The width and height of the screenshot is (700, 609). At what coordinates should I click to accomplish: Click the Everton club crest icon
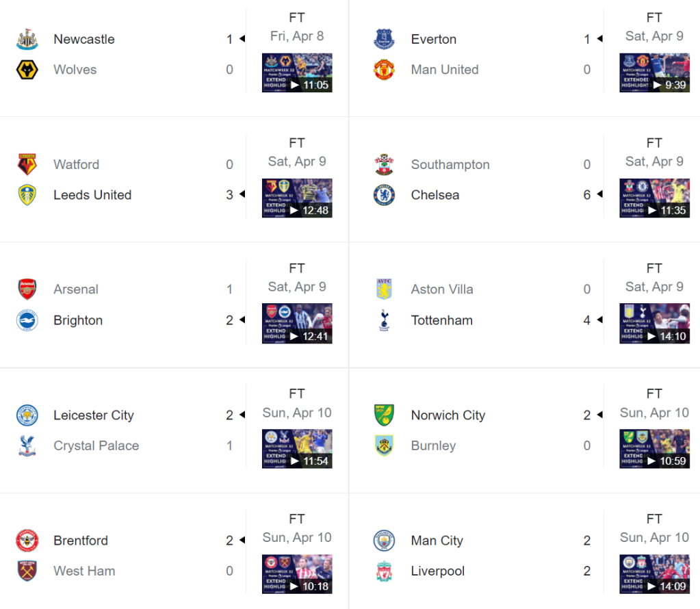click(x=385, y=39)
